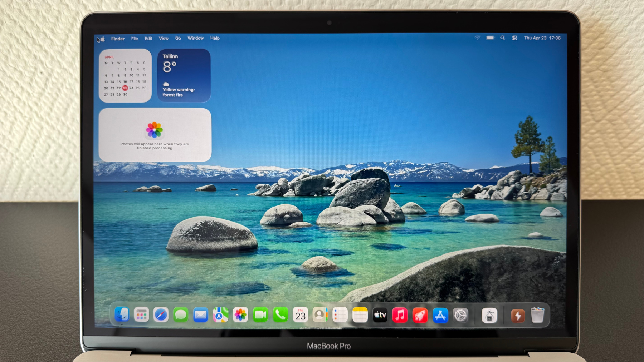Open the Messages app in the Dock
This screenshot has height=362, width=644.
(181, 315)
